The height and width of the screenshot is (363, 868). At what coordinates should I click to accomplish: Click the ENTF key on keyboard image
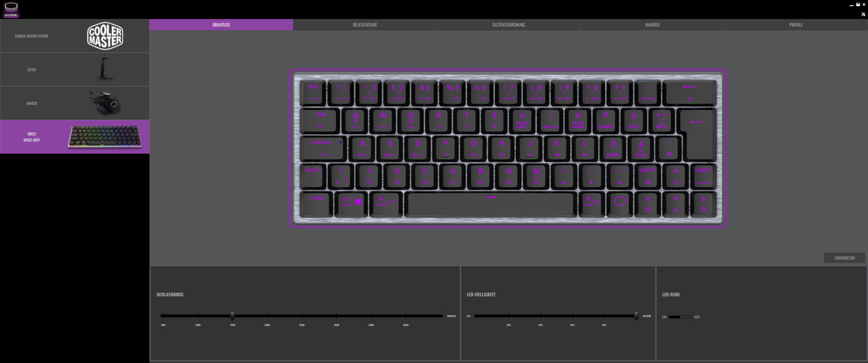click(x=703, y=176)
